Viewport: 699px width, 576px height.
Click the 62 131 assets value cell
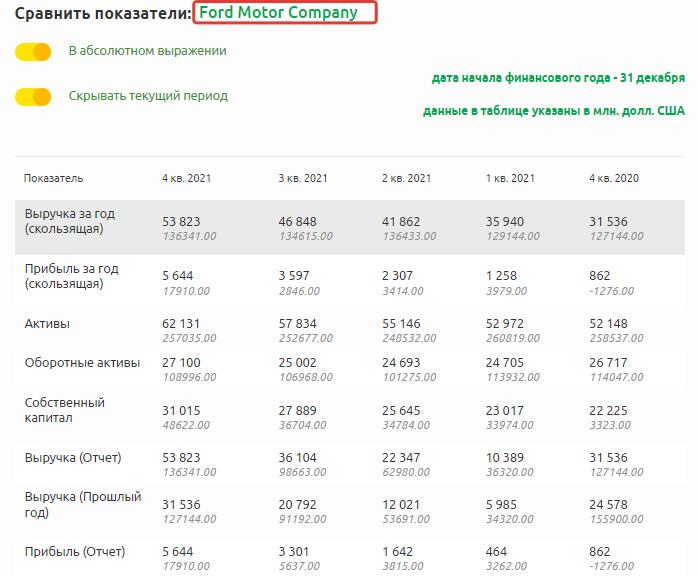[181, 324]
